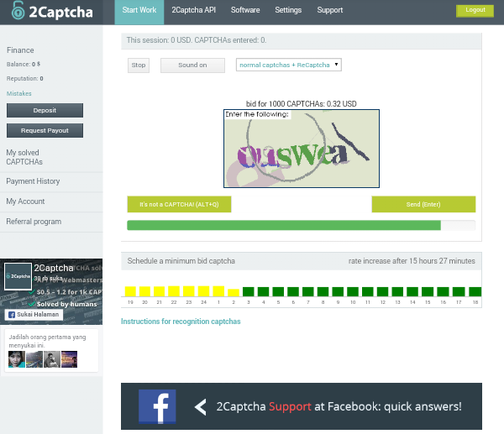Click the 'Balance: 0 $' text
This screenshot has height=434, width=504.
pyautogui.click(x=24, y=65)
